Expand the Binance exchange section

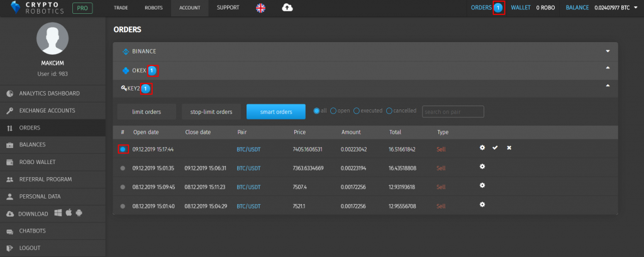pos(608,52)
